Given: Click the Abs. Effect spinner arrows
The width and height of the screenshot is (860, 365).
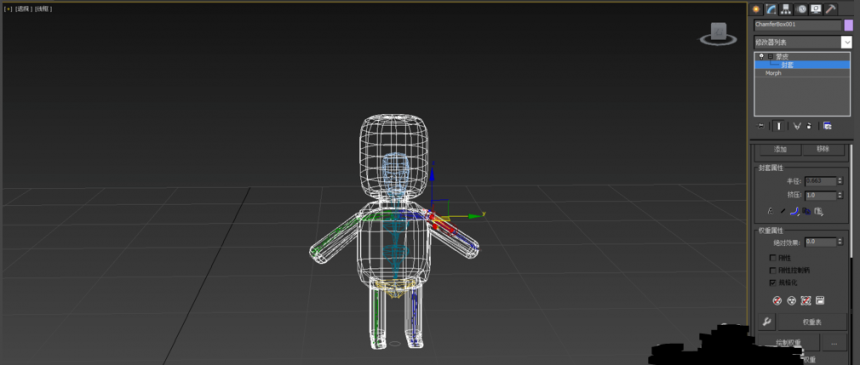Looking at the screenshot, I should (840, 242).
